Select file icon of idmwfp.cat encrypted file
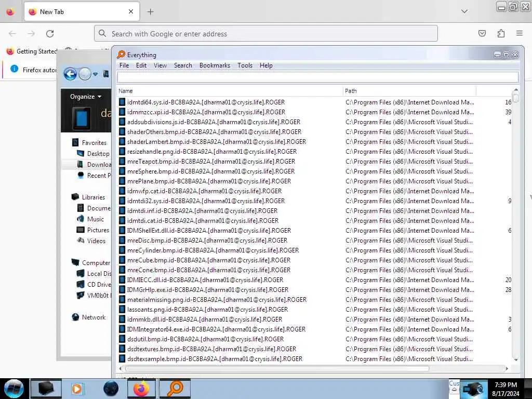This screenshot has width=532, height=399. (122, 191)
